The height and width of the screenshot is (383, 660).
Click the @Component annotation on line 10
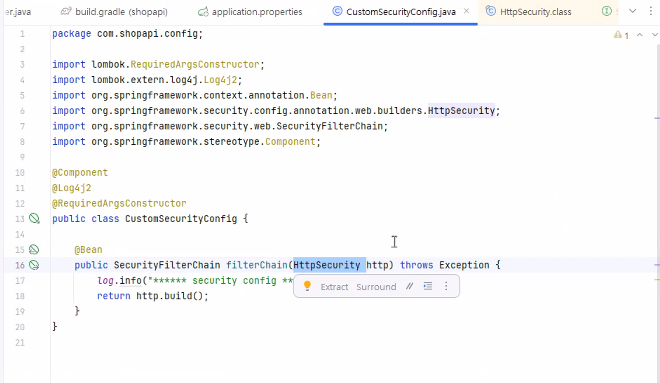pyautogui.click(x=80, y=173)
